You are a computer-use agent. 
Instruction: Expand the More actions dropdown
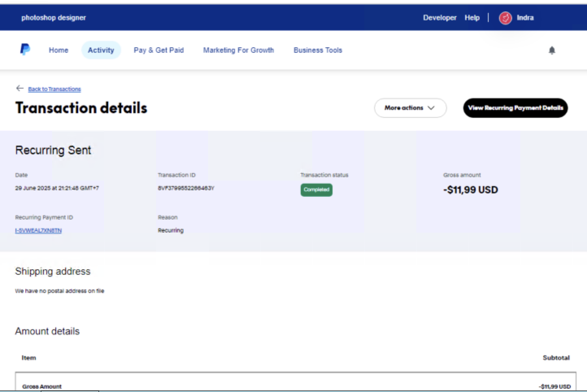coord(410,108)
